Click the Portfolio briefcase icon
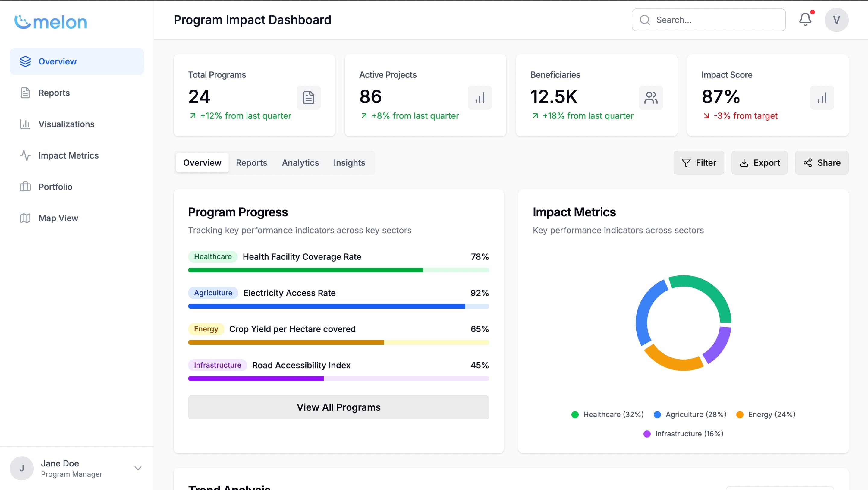Viewport: 868px width, 490px height. [25, 187]
